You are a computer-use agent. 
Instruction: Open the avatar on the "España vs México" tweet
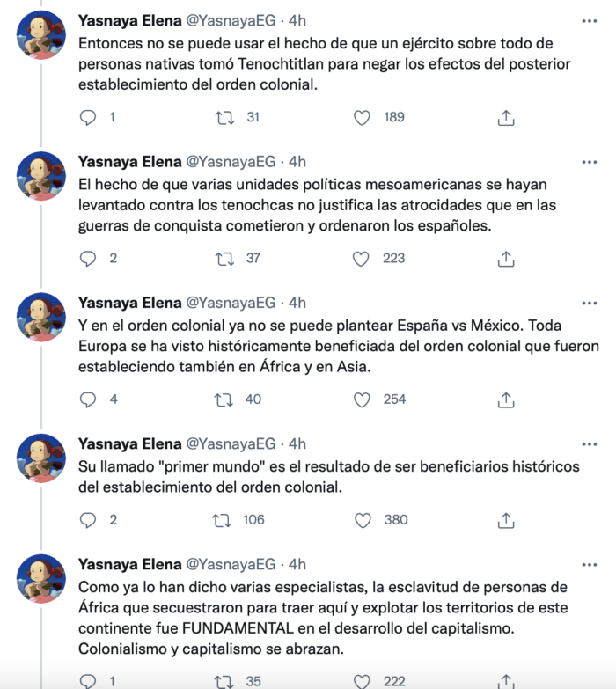(41, 317)
